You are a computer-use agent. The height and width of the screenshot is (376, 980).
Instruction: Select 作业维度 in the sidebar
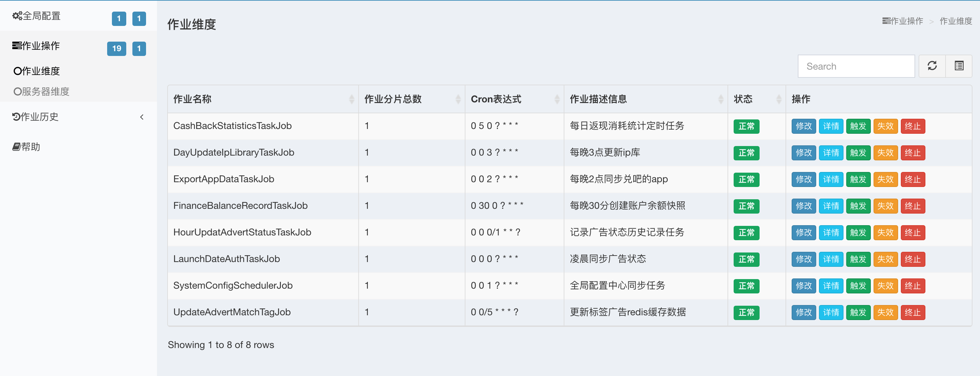[41, 71]
